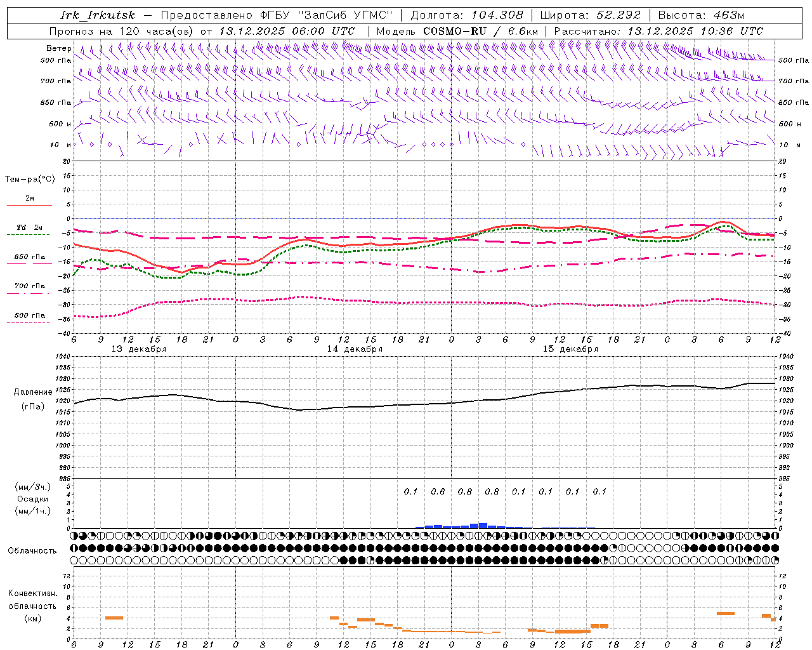
Task: Click '985' on the right pressure axis
Action: click(785, 479)
